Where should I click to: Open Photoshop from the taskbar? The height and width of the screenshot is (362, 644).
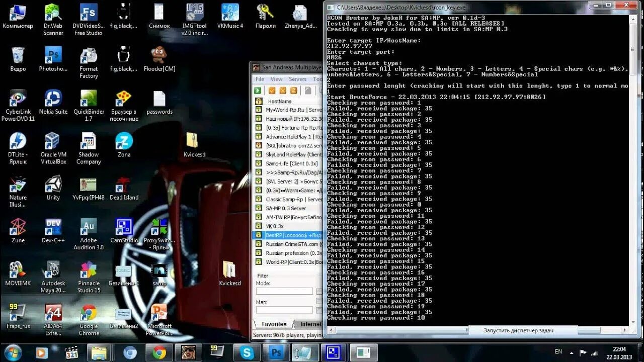point(276,353)
